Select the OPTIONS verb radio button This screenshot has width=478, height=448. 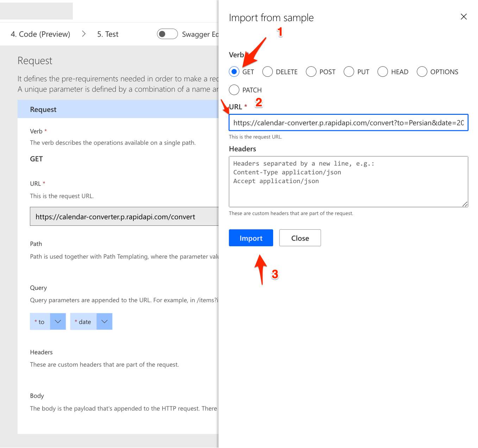[422, 71]
